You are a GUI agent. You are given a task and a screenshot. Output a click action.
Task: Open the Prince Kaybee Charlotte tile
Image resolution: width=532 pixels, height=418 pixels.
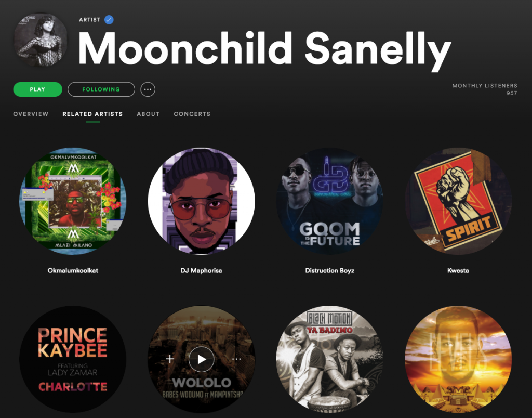click(73, 359)
